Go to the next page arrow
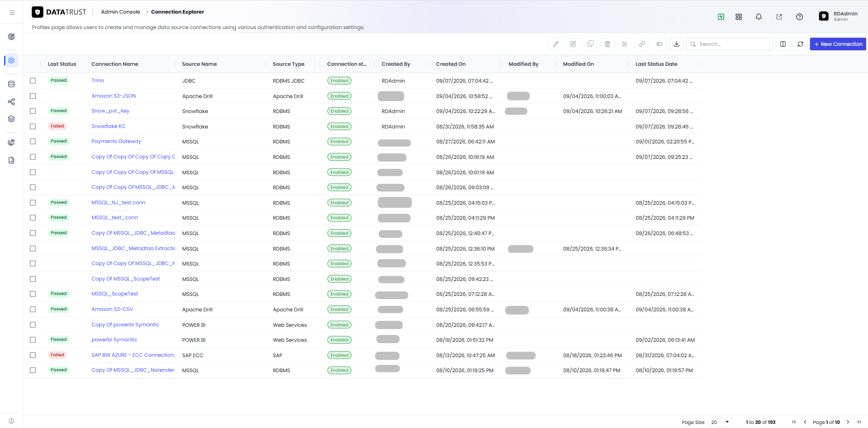Viewport: 868px width, 428px height. (848, 422)
